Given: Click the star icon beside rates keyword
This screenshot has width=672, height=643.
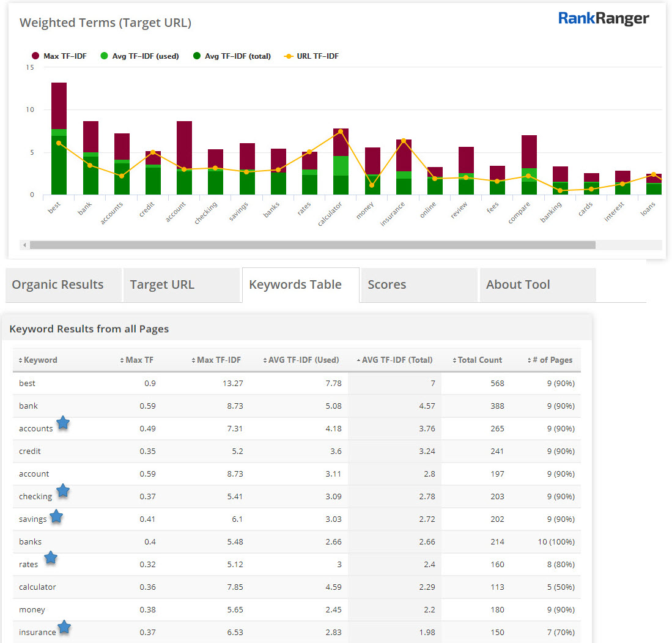Looking at the screenshot, I should tap(51, 557).
